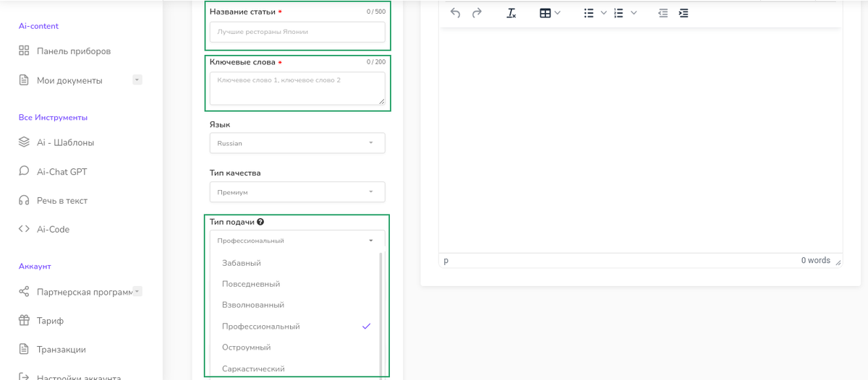Open Панель приборов dashboard icon
The height and width of the screenshot is (380, 868).
24,51
